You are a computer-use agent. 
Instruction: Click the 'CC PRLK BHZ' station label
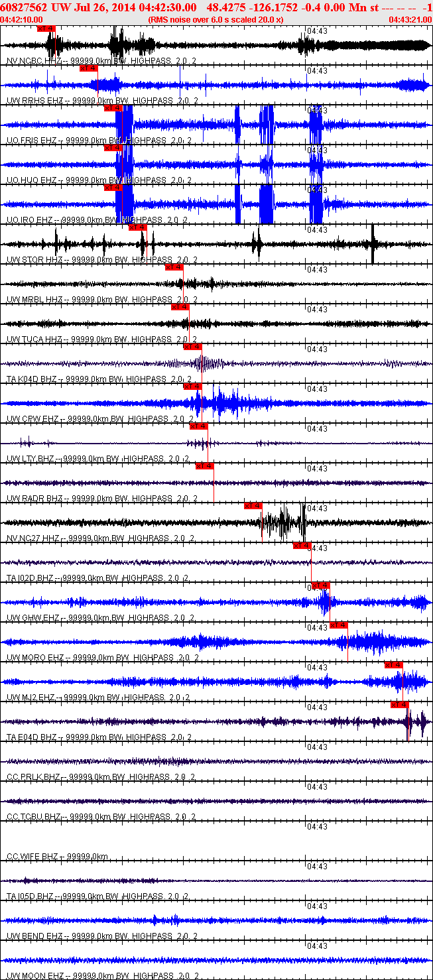pos(33,777)
